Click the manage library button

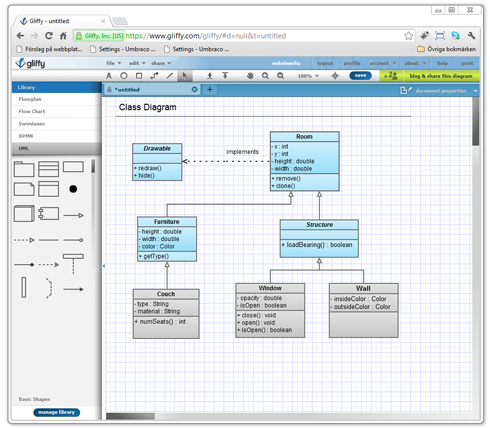pyautogui.click(x=56, y=412)
